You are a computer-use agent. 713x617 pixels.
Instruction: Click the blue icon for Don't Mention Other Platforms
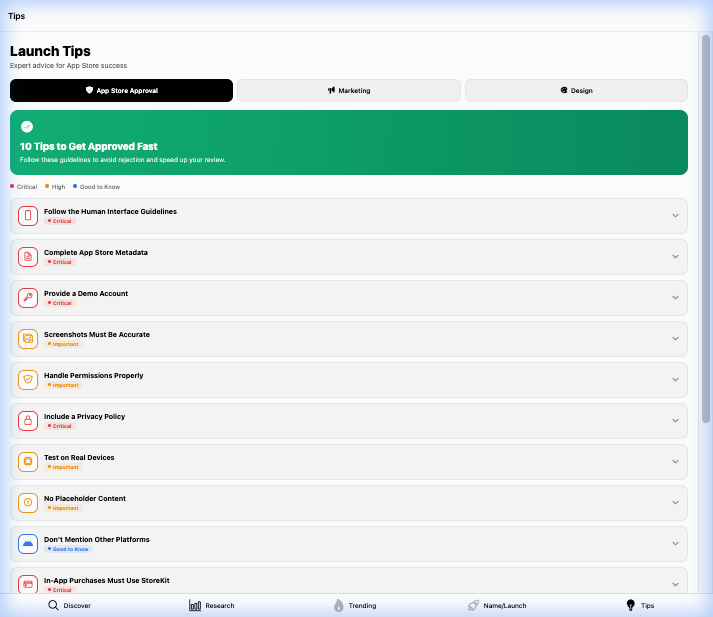click(28, 544)
